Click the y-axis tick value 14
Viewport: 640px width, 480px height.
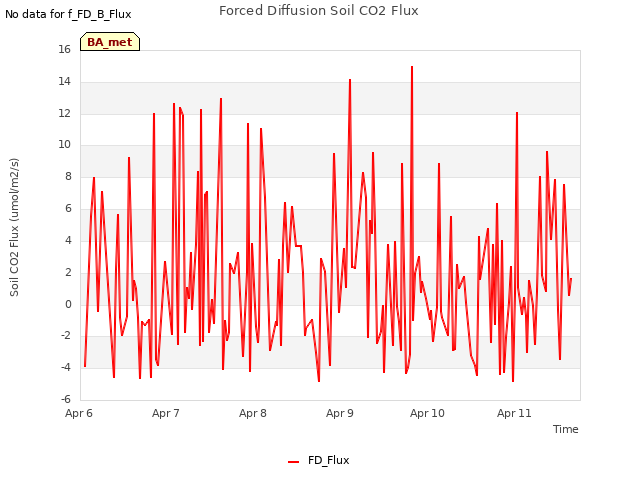pyautogui.click(x=64, y=82)
